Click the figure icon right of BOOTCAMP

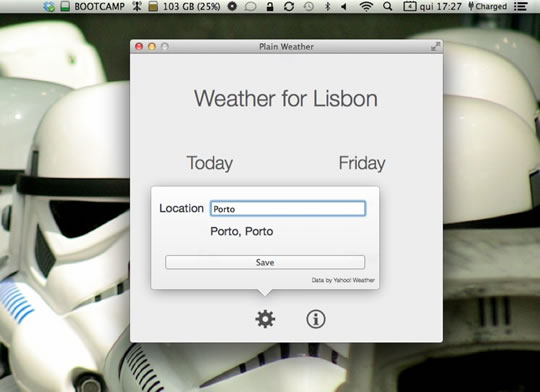(x=137, y=6)
